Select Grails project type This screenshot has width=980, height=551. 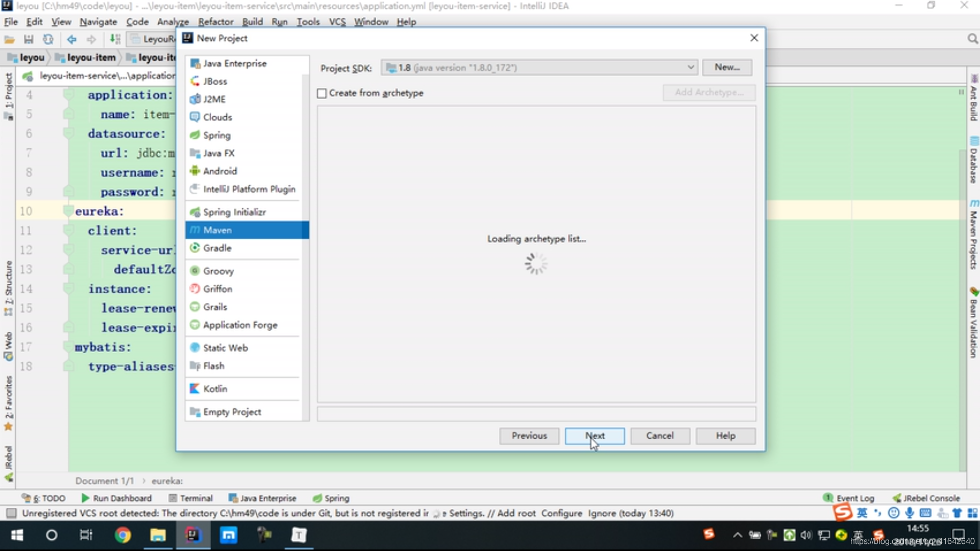[x=247, y=307]
